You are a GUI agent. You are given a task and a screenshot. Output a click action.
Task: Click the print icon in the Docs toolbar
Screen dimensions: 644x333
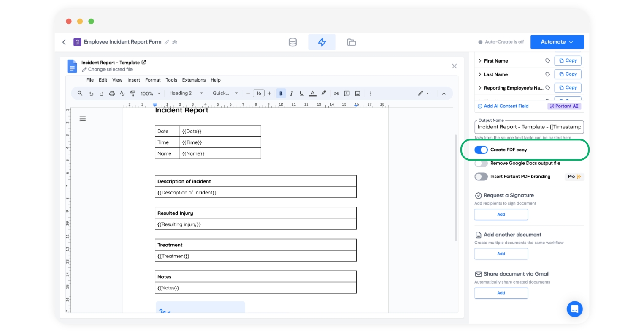pos(112,93)
